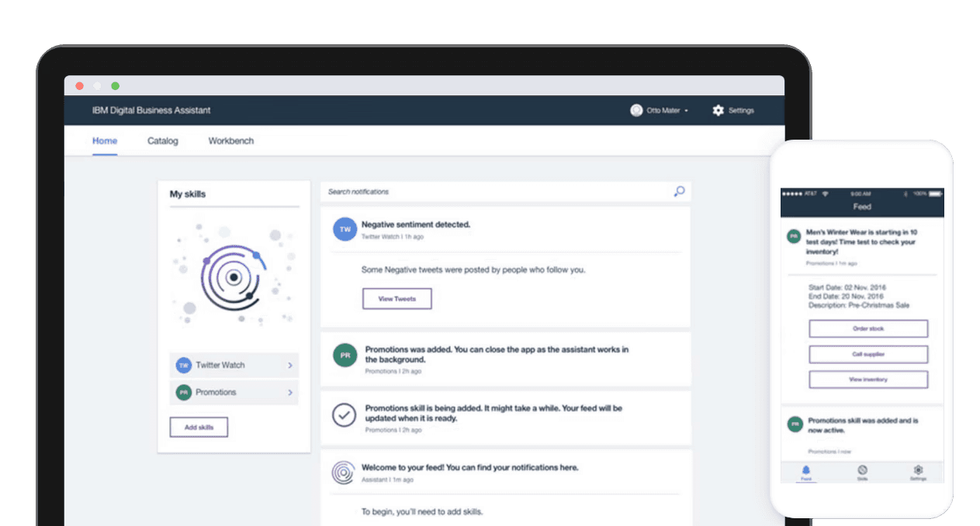Tap the Settings gear on phone tab bar
980x526 pixels.
pyautogui.click(x=919, y=470)
